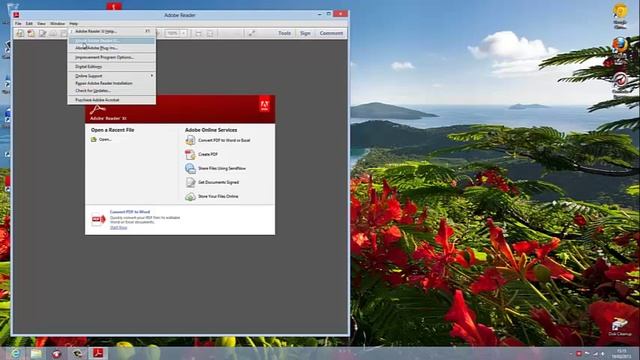640x360 pixels.
Task: Select About Adobe Plug-Ins menu entry
Action: click(111, 48)
